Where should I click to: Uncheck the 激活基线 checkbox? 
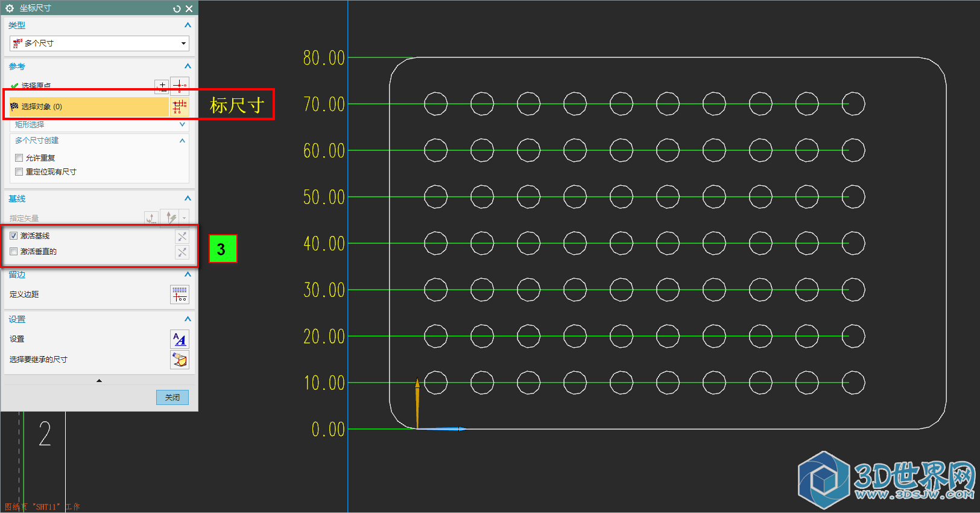point(14,236)
